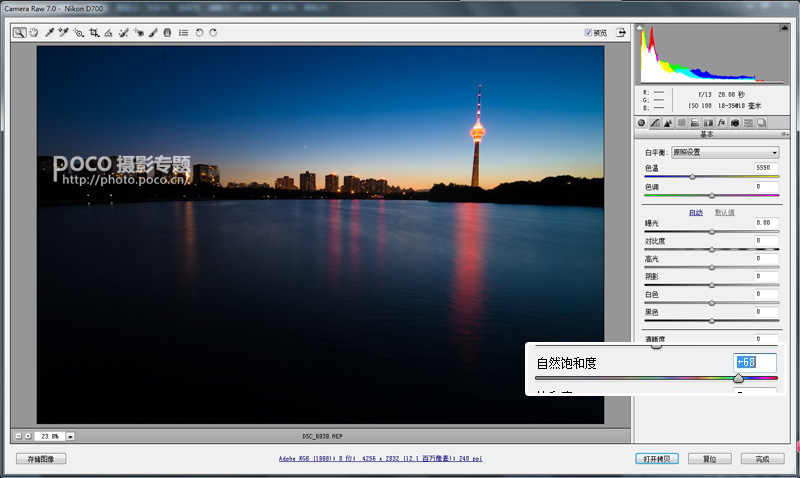Open the zoom level dropdown arrow
The height and width of the screenshot is (478, 800).
(x=70, y=437)
